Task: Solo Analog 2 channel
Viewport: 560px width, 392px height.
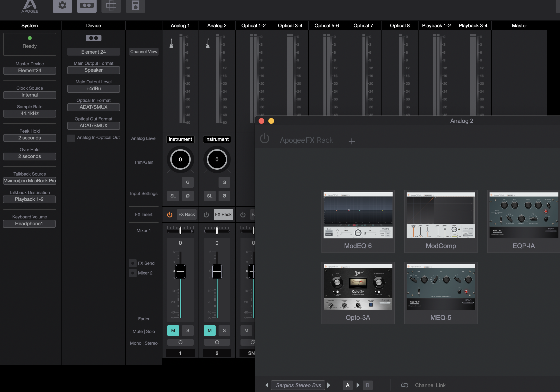Action: point(224,331)
